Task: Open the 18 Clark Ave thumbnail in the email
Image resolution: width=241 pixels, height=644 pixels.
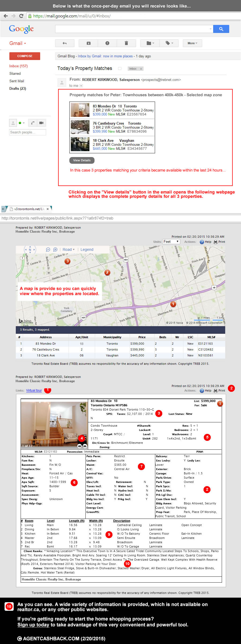Action: 80,144
